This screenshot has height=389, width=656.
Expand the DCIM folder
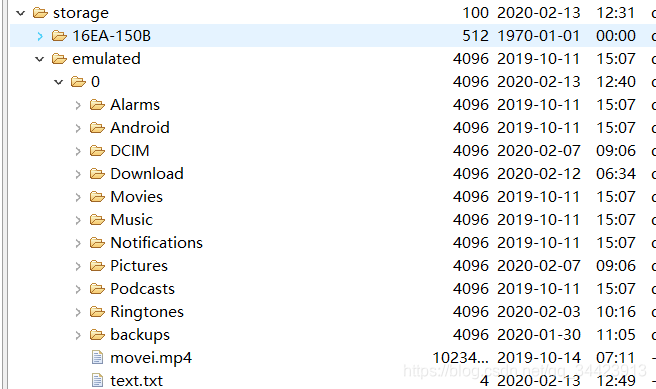click(x=78, y=151)
